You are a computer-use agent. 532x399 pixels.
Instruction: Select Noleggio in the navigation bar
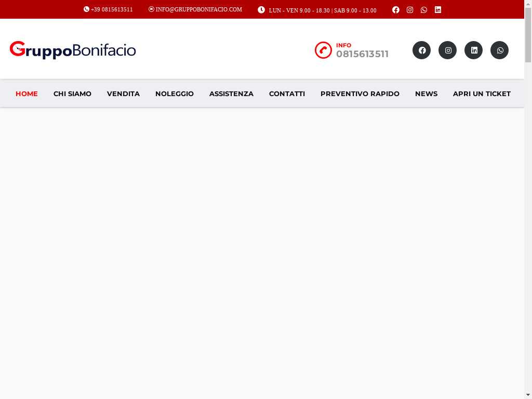pos(174,94)
